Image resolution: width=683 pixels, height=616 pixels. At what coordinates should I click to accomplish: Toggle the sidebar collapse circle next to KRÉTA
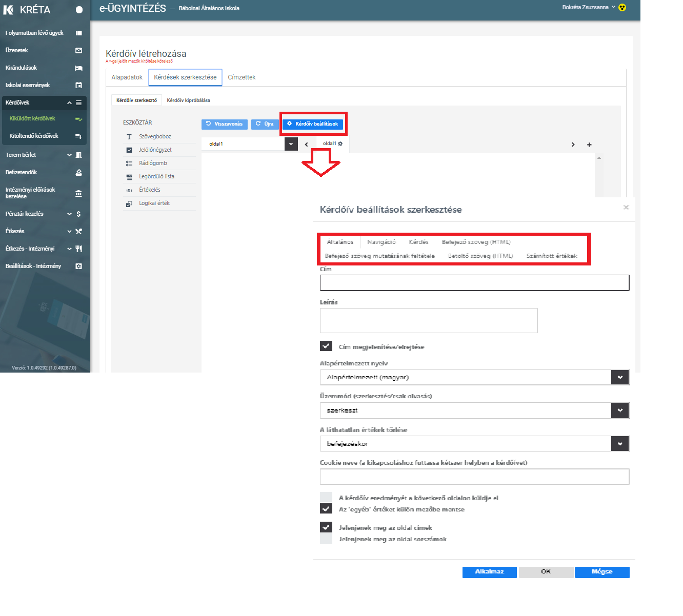[x=79, y=10]
